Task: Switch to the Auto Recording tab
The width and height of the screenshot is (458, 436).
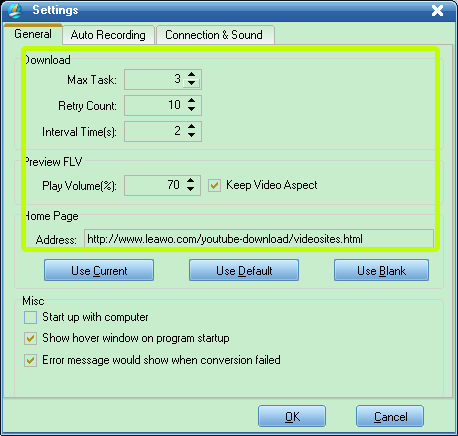Action: point(108,35)
